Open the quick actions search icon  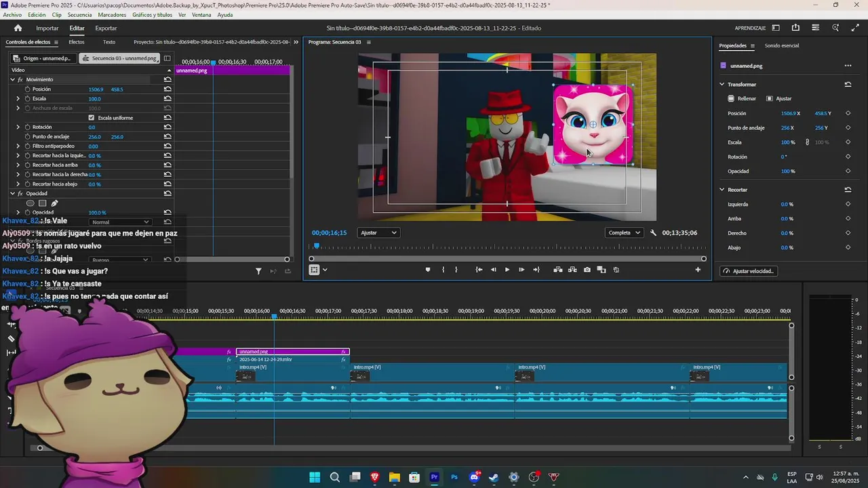point(835,28)
